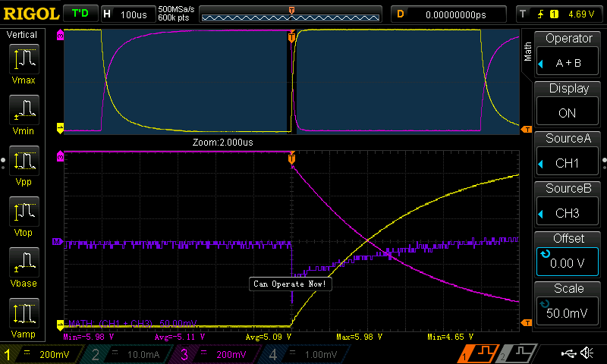Viewport: 607px width, 364px height.
Task: Toggle channel 1 at 200mV
Action: (x=40, y=354)
